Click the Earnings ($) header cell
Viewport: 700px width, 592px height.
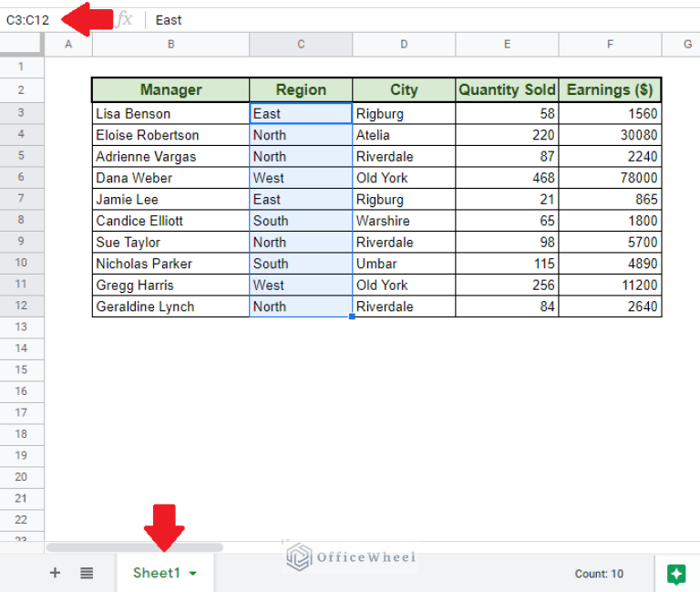[611, 89]
